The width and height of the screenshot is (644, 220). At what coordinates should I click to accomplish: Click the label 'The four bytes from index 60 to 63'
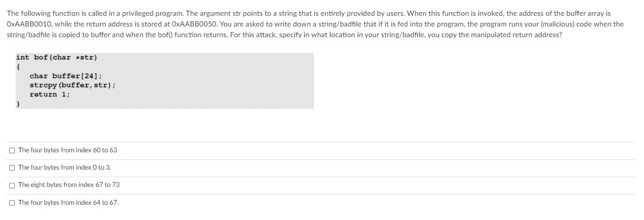tap(67, 150)
